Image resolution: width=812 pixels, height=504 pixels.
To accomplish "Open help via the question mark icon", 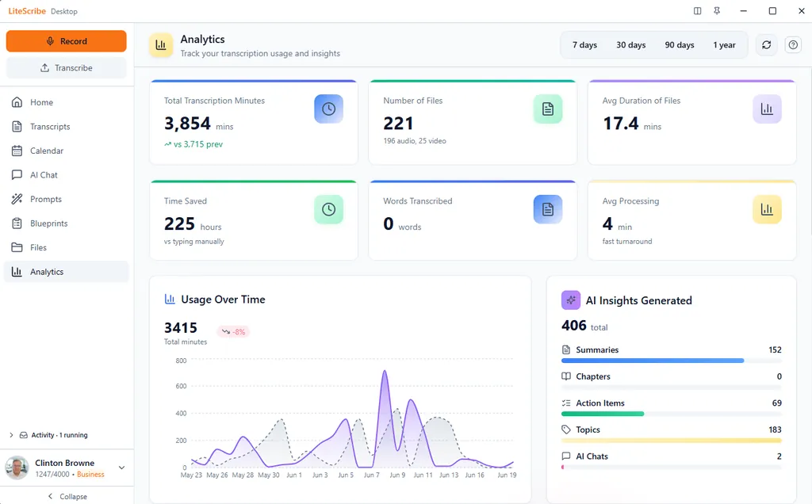I will pyautogui.click(x=793, y=45).
